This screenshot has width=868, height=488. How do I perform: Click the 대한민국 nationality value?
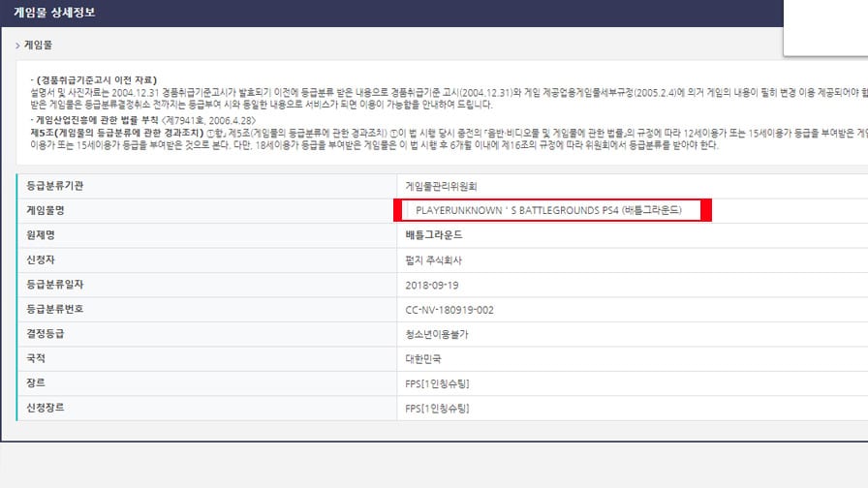[423, 359]
